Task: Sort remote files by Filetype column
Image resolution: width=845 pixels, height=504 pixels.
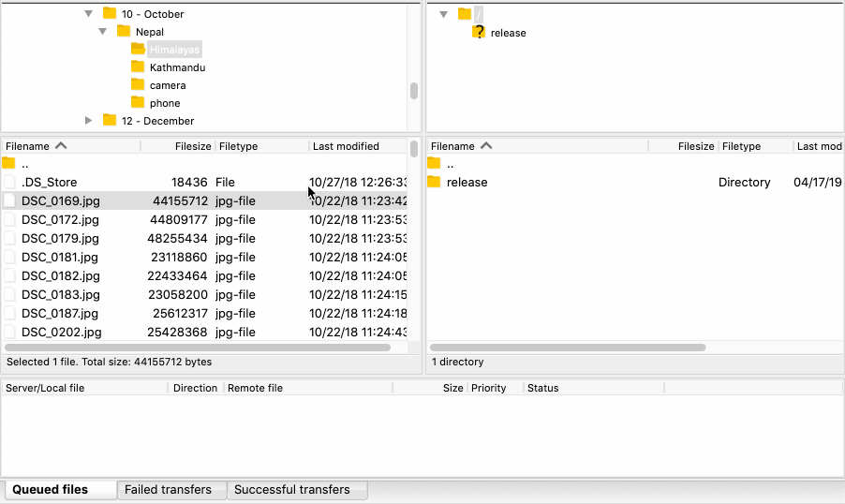Action: pyautogui.click(x=756, y=146)
